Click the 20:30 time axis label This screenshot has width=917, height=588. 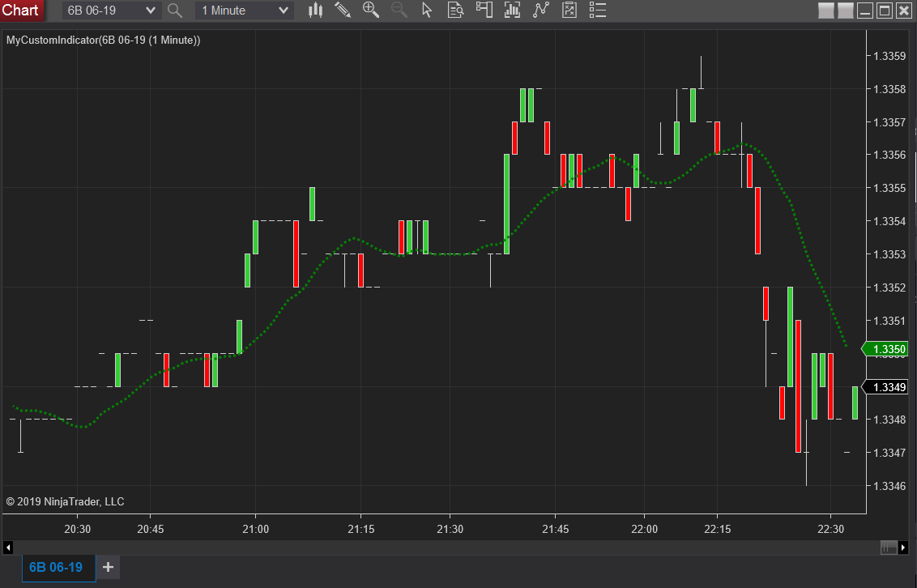click(77, 529)
